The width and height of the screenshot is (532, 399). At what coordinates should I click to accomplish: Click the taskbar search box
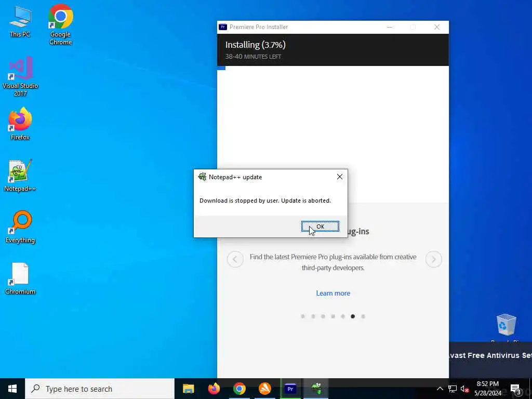coord(100,389)
